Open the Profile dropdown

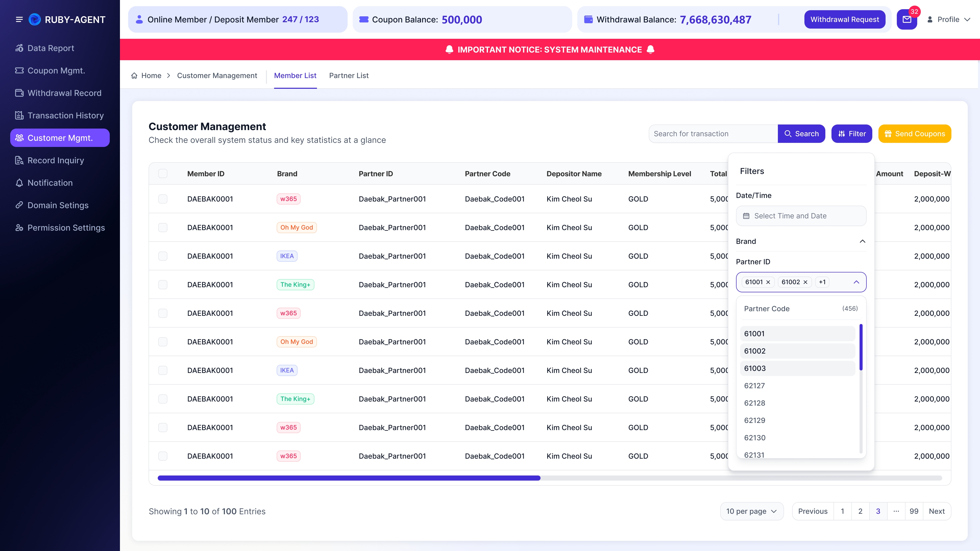pyautogui.click(x=949, y=19)
